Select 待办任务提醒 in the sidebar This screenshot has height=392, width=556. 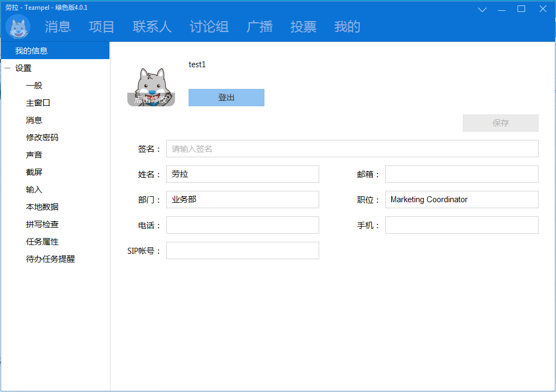tap(50, 259)
